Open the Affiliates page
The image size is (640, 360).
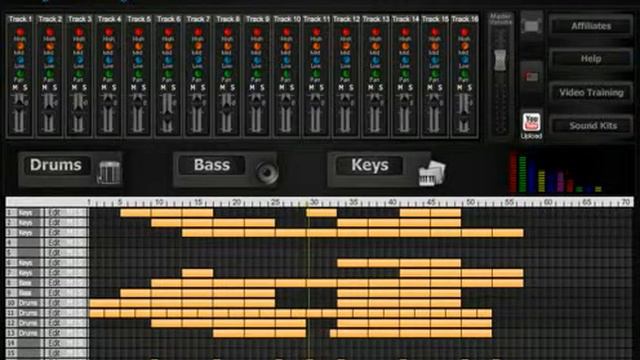pos(591,26)
